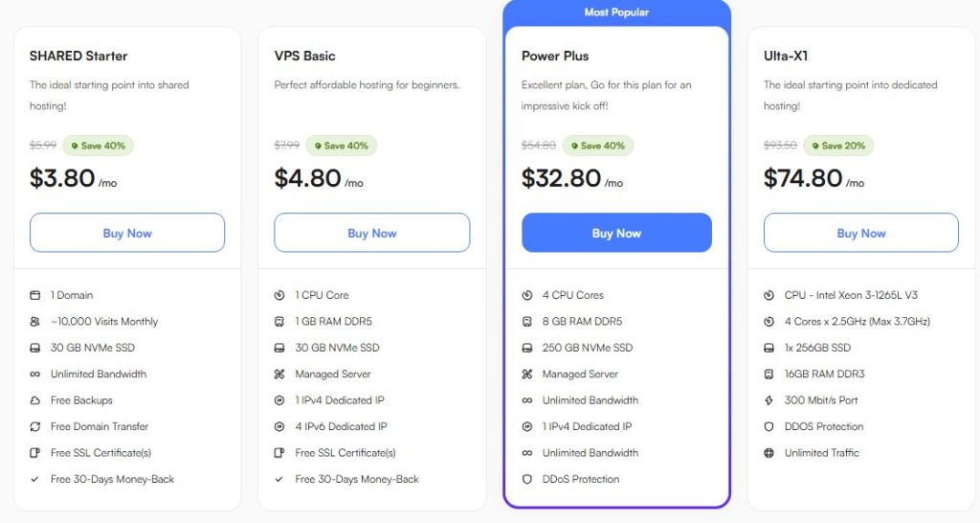Click the tools icon in VPS Basic Managed Server

click(x=280, y=374)
